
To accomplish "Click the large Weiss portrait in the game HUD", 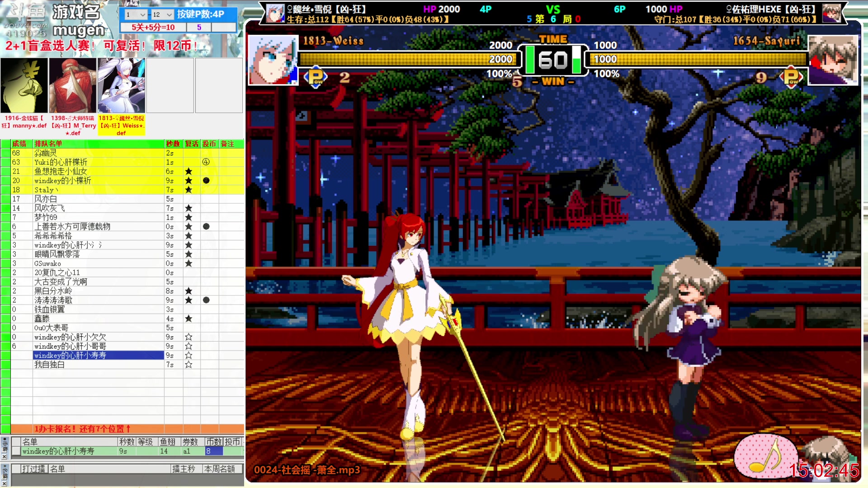I will pyautogui.click(x=273, y=60).
